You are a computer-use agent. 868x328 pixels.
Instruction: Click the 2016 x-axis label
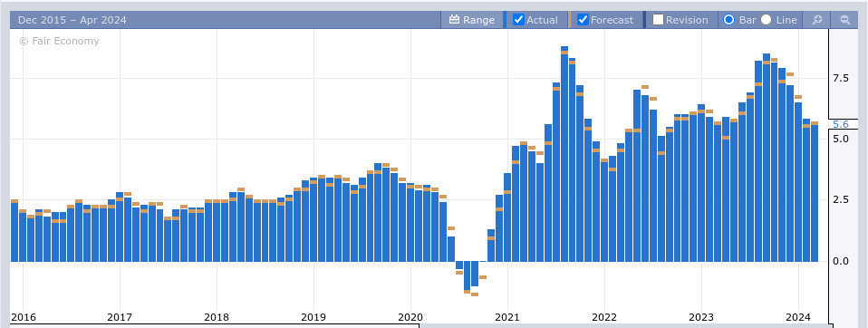[23, 317]
